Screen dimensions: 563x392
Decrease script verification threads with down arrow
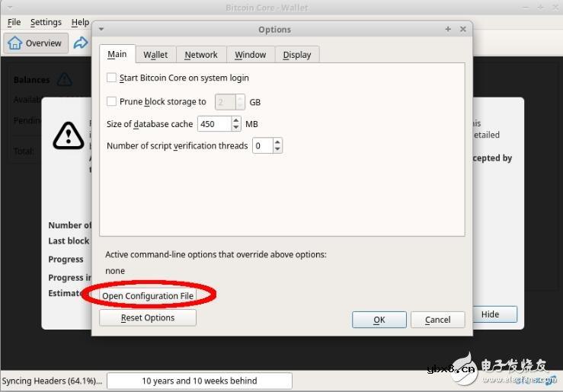pos(277,149)
